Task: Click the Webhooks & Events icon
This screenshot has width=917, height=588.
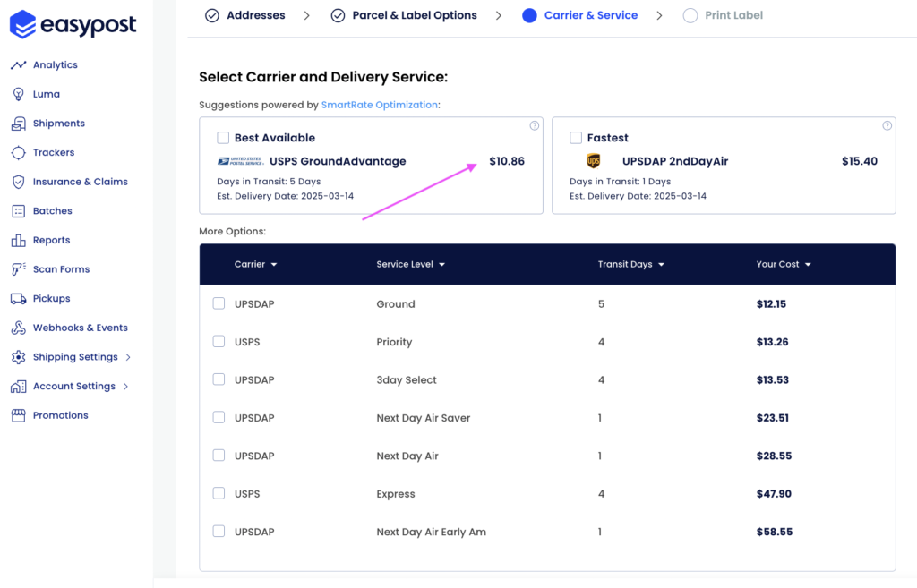Action: click(x=18, y=328)
